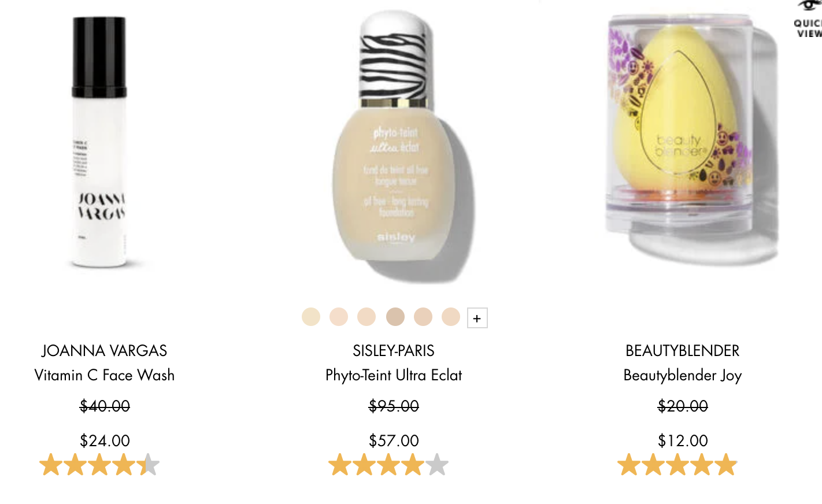Select the first light beige shade swatch
Image resolution: width=822 pixels, height=504 pixels.
click(x=311, y=317)
